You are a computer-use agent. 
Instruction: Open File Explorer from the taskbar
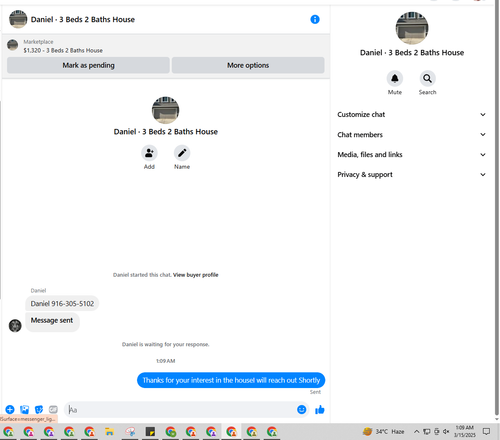point(109,432)
